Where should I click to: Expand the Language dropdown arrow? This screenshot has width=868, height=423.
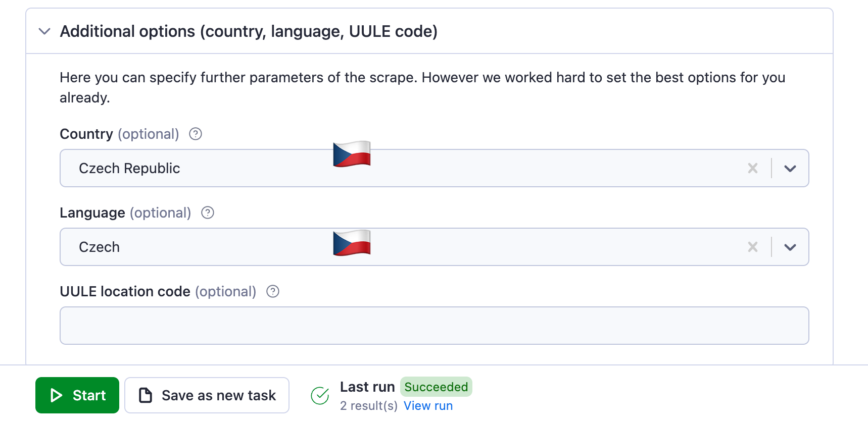pos(790,247)
